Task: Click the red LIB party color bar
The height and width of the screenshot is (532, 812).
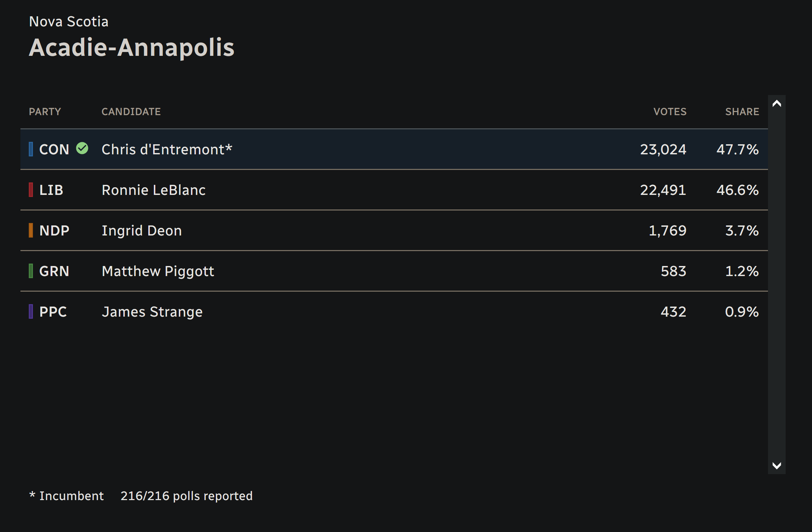Action: pyautogui.click(x=31, y=190)
